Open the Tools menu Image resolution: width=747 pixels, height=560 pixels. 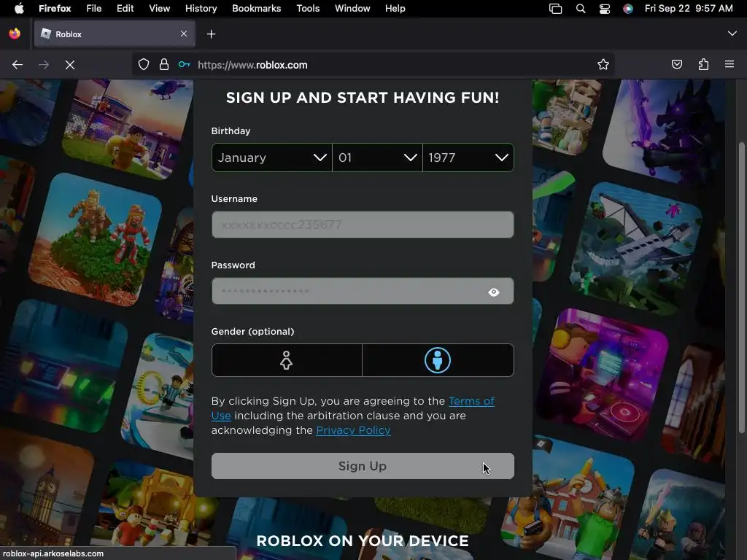[x=308, y=8]
